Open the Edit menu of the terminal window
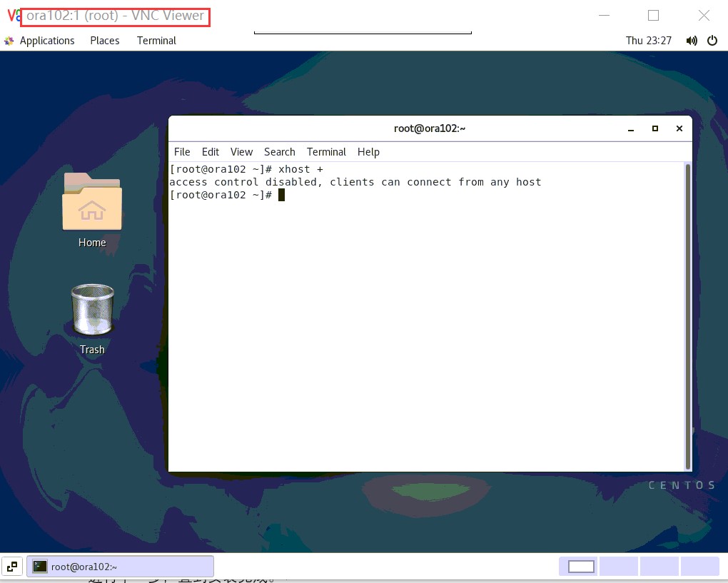This screenshot has height=583, width=728. point(210,151)
